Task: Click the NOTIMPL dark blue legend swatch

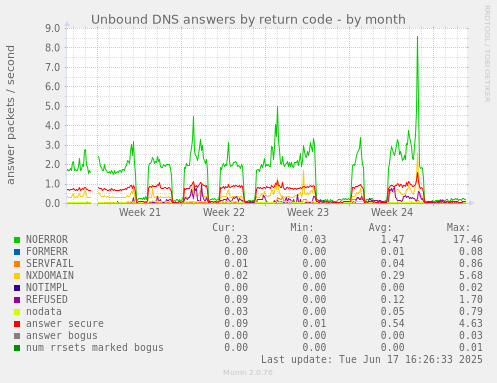Action: click(17, 288)
